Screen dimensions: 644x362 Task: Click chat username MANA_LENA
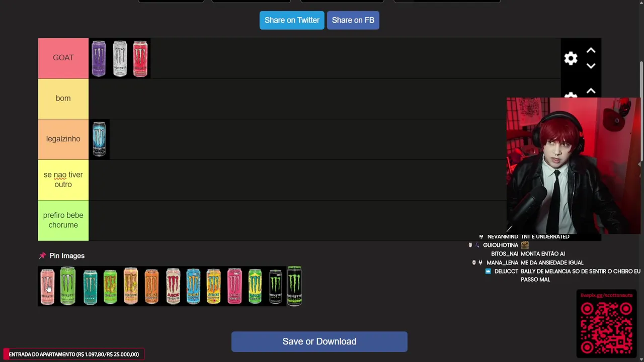(502, 262)
